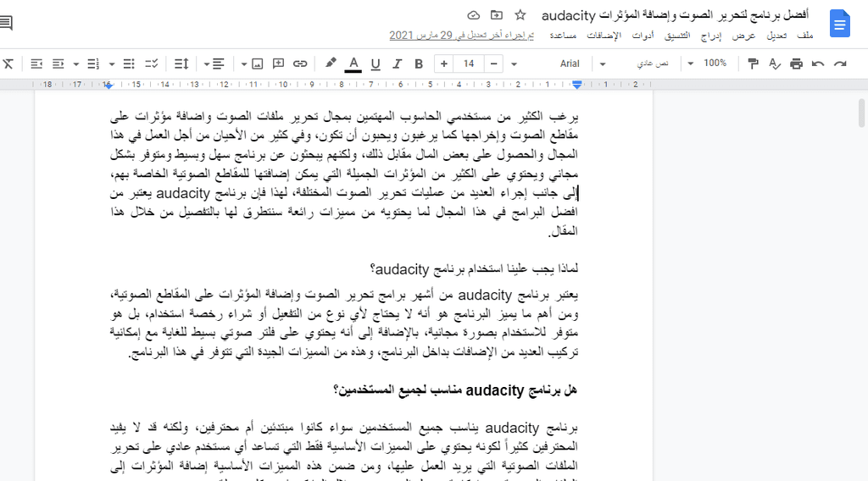Open last edit history link 29 مارس
868x481 pixels.
(462, 36)
